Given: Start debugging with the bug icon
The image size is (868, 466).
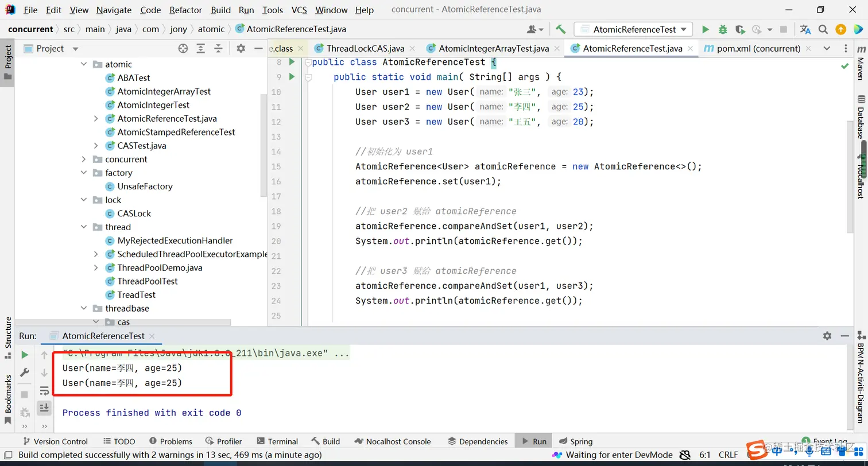Looking at the screenshot, I should (x=723, y=29).
